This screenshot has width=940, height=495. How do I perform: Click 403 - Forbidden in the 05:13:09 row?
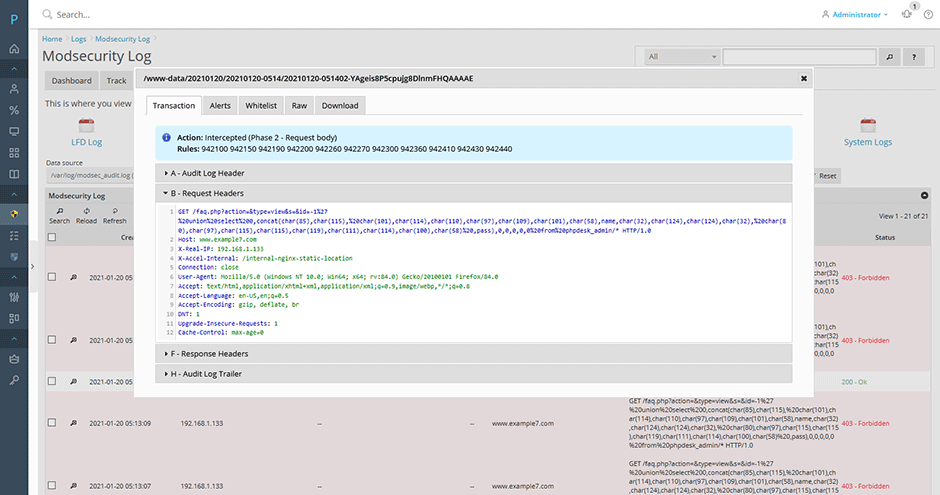(865, 423)
